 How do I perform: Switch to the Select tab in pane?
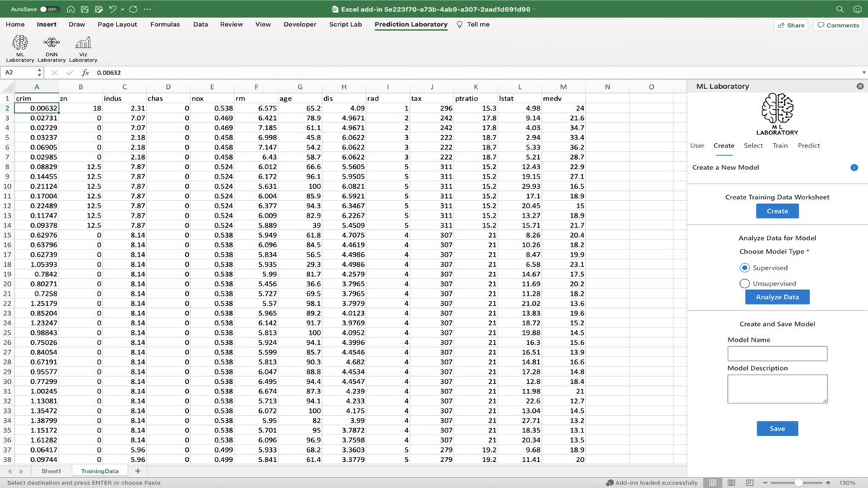click(x=753, y=145)
